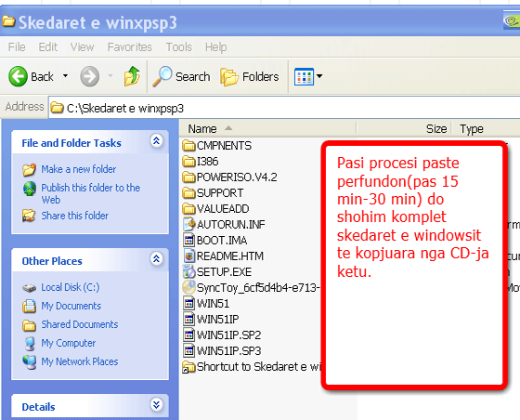Click the Views grid icon

304,76
